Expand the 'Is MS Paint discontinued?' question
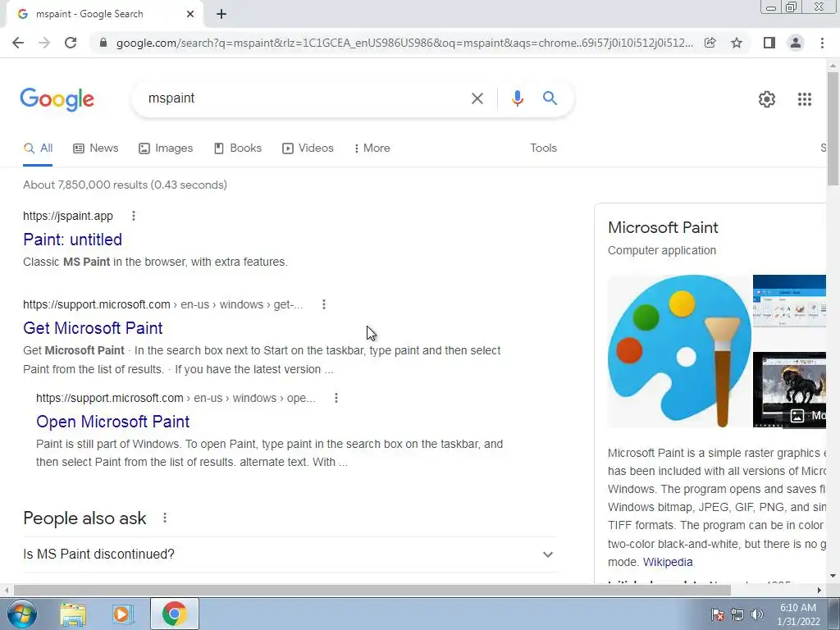This screenshot has height=630, width=840. coord(290,555)
